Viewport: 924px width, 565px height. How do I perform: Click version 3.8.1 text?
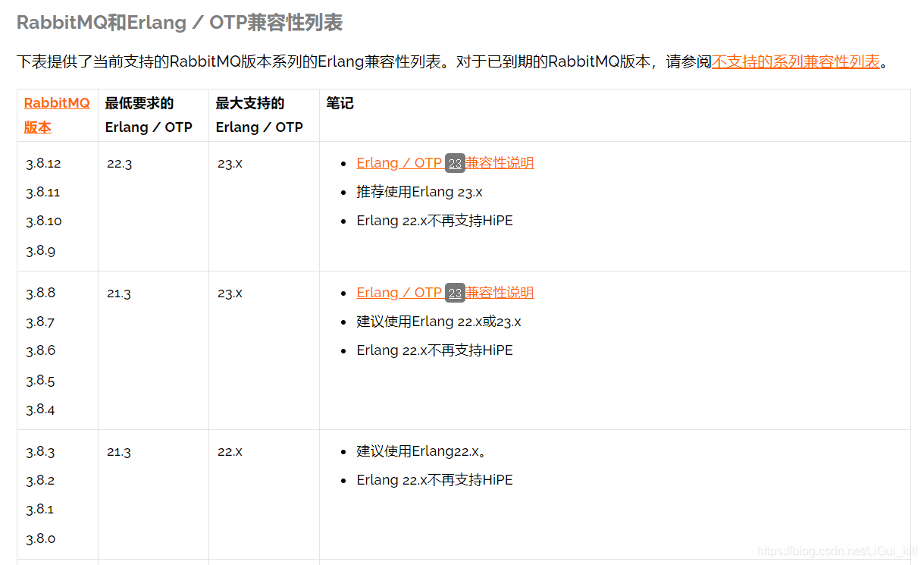point(39,509)
